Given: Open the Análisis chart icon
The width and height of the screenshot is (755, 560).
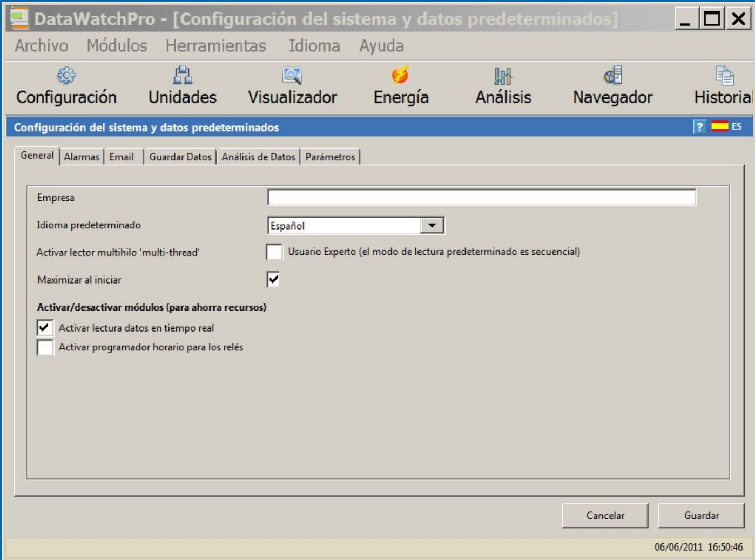Looking at the screenshot, I should coord(503,76).
